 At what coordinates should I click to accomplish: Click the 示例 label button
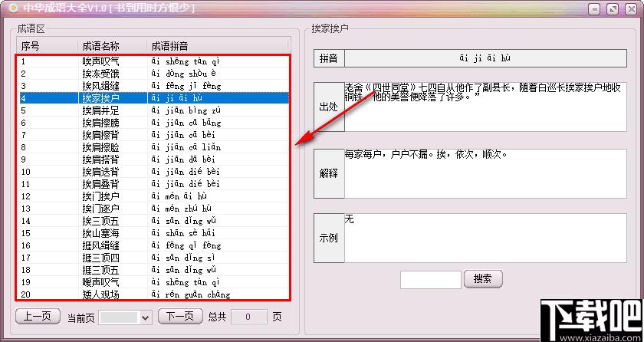click(x=329, y=238)
